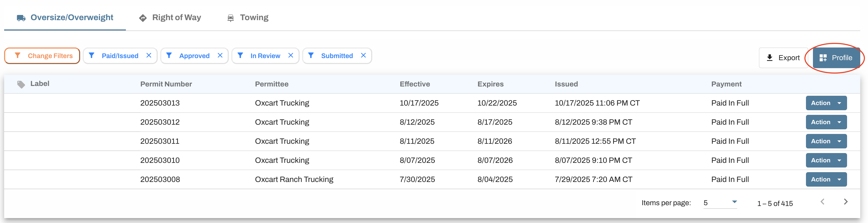The height and width of the screenshot is (223, 868).
Task: Select permit number 202503010
Action: pos(160,161)
